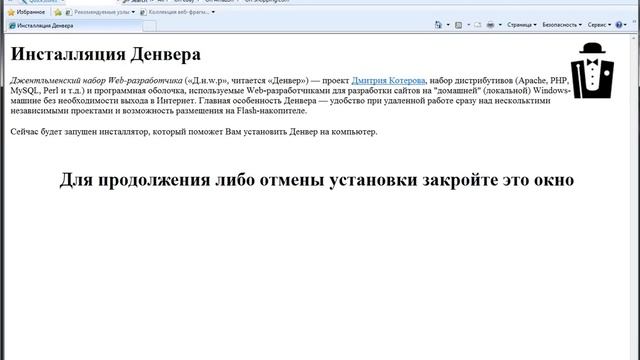Screen dimensions: 640x360
Task: Expand the feeds dropdown arrow
Action: (468, 25)
